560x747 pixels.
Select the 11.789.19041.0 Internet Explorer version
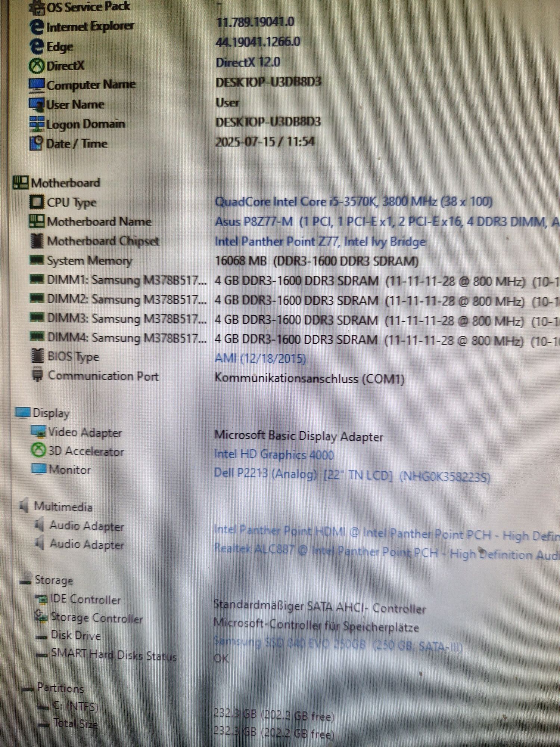[x=255, y=22]
